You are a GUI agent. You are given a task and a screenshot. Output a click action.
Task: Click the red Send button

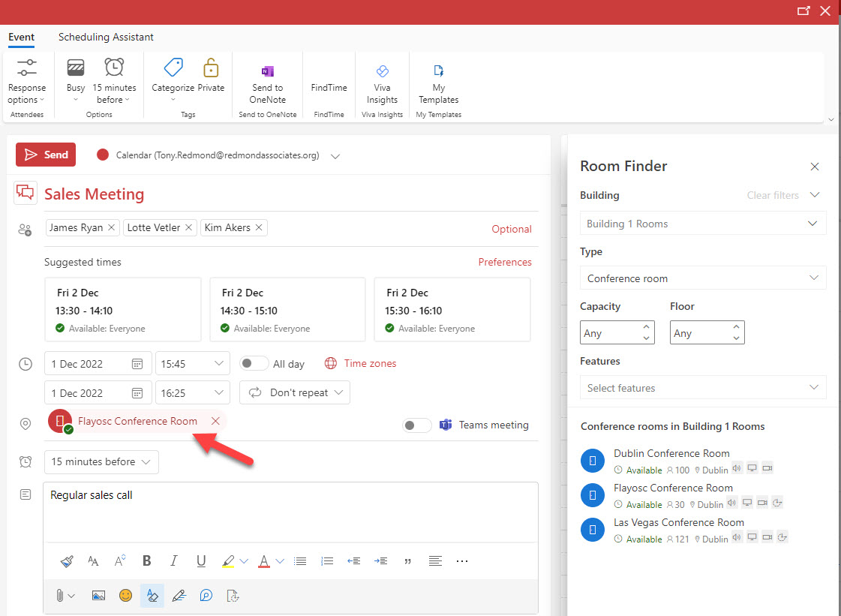46,155
